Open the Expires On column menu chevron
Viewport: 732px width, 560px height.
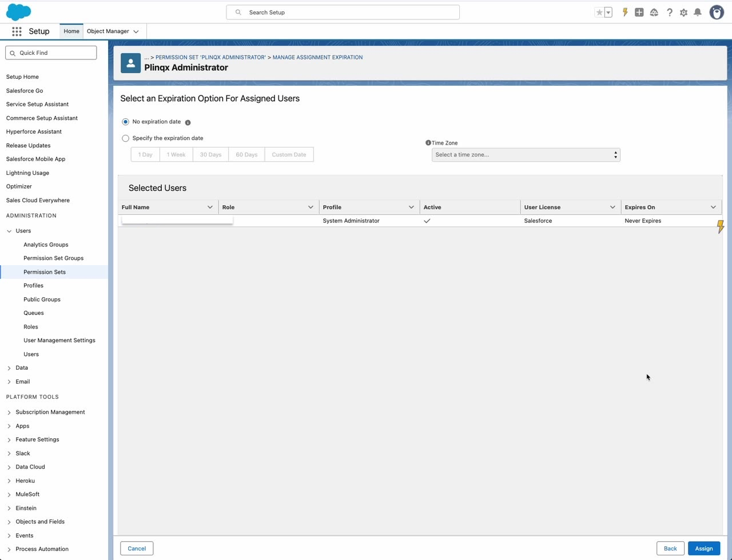pyautogui.click(x=713, y=207)
